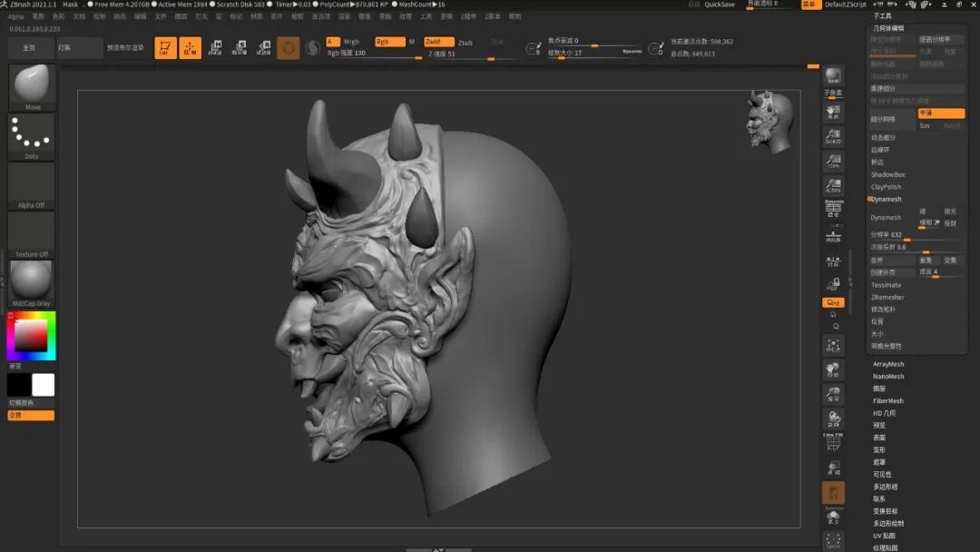Open the Texture Off selector
Screen dimensions: 980x552
pos(32,233)
